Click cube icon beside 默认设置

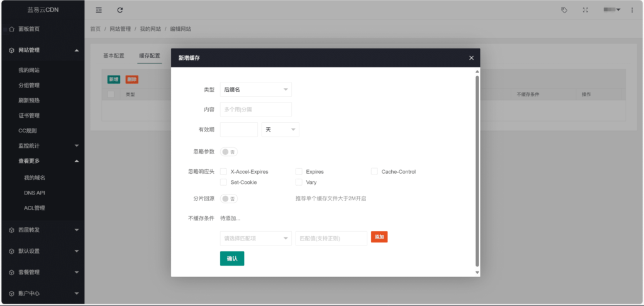point(11,251)
